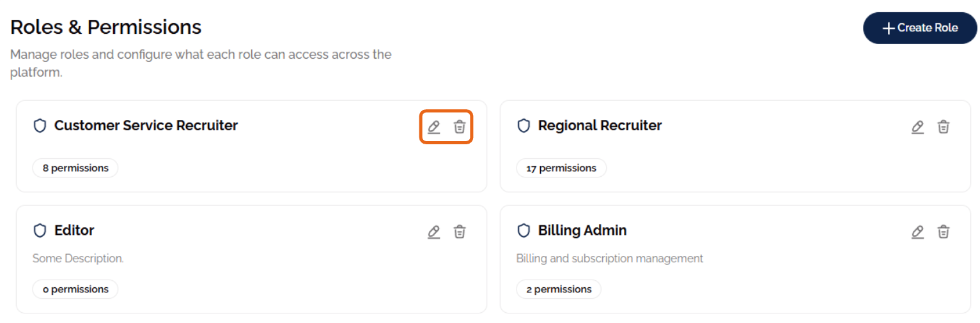Click the 0 permissions badge
Screen dimensions: 980x323
coord(75,289)
